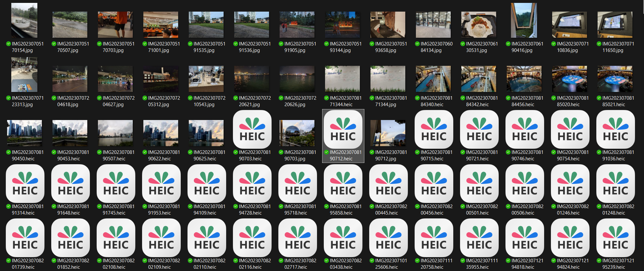The width and height of the screenshot is (644, 271).
Task: Select the dome building thumbnail IMG20230708190703.jpg
Action: [297, 133]
